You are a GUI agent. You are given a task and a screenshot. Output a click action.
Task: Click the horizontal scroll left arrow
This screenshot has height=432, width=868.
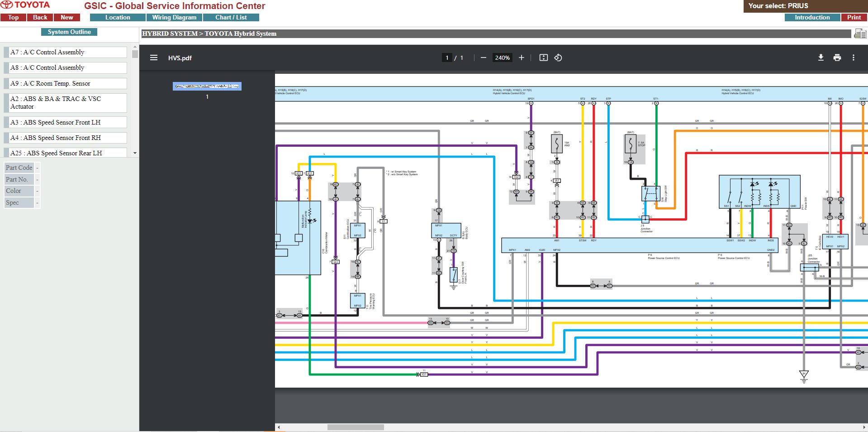[x=279, y=427]
